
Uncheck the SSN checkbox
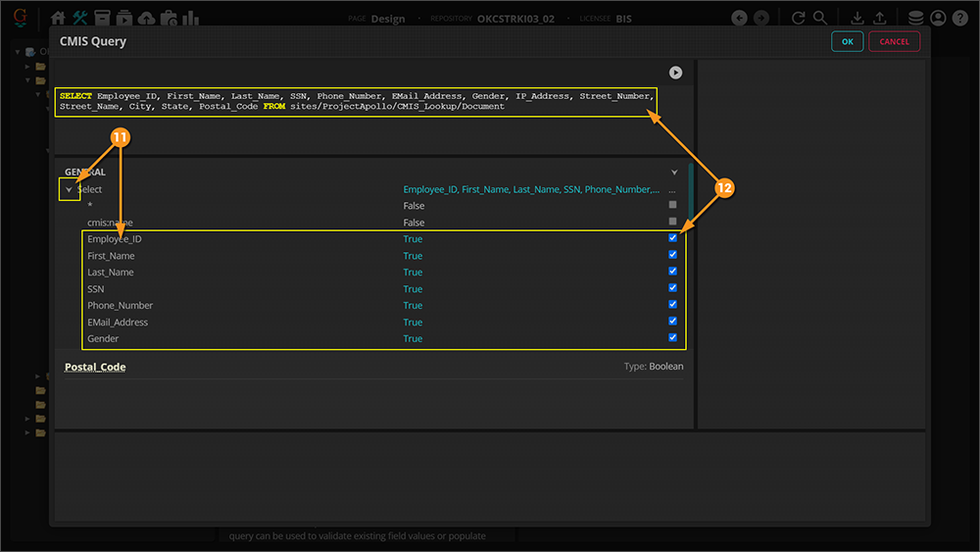pyautogui.click(x=672, y=288)
